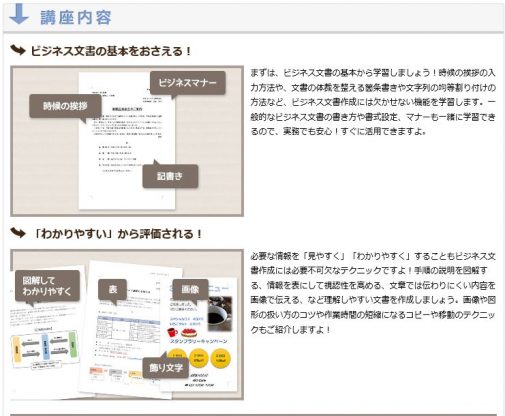505x416 pixels.
Task: Click the ビジネスマナー callout label
Action: (187, 83)
